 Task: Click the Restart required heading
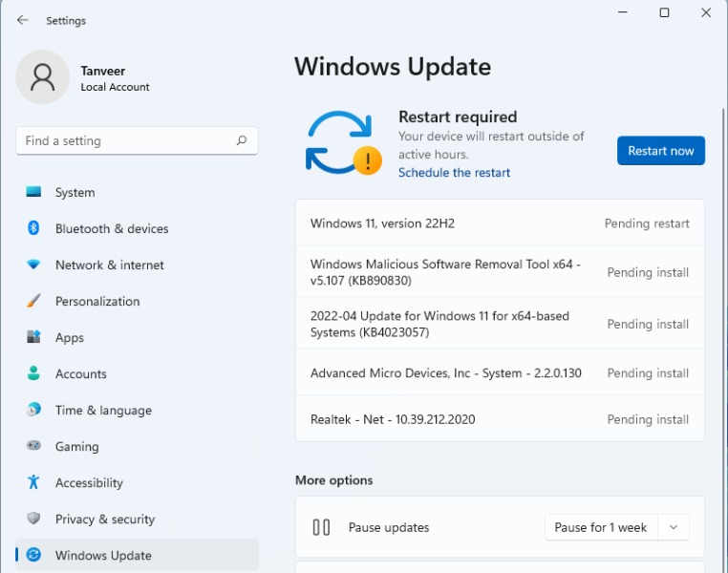click(458, 117)
